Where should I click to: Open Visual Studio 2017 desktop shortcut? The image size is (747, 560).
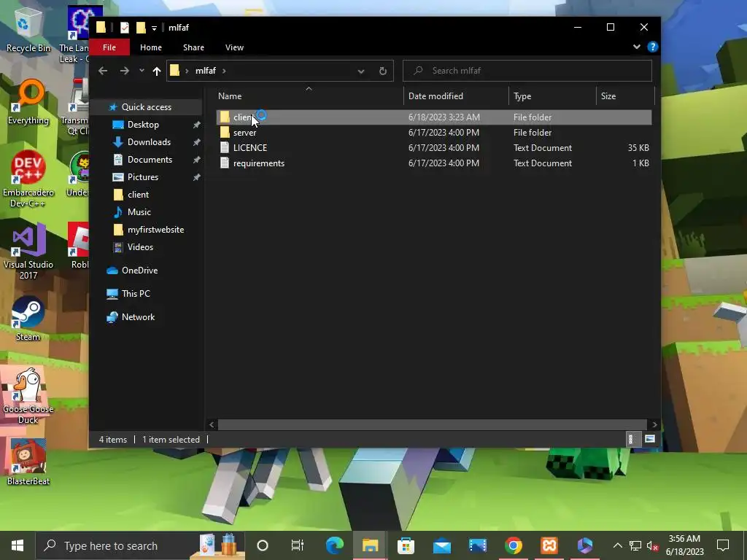click(x=28, y=252)
